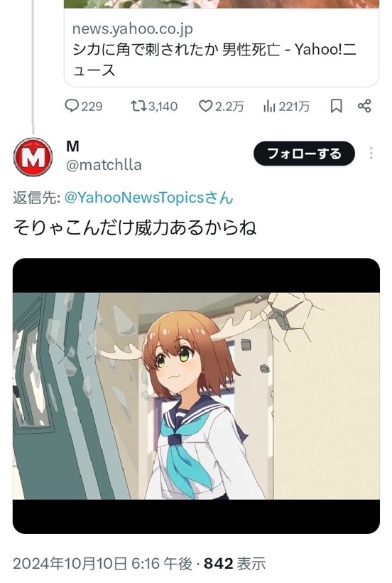Open M's red profile avatar

[x=33, y=157]
